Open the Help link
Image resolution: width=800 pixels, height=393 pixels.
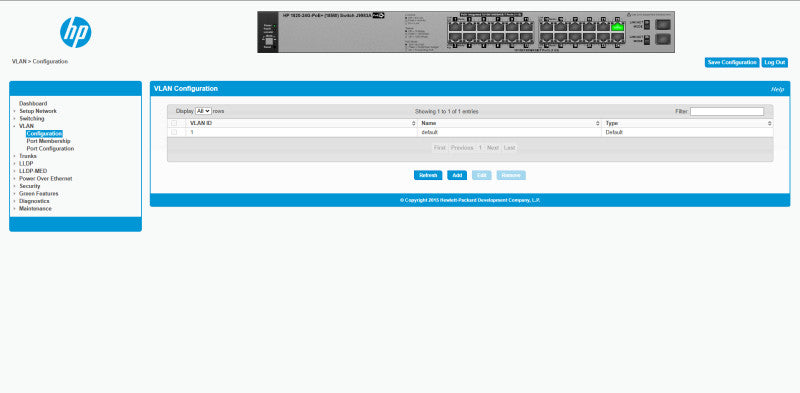click(x=777, y=89)
